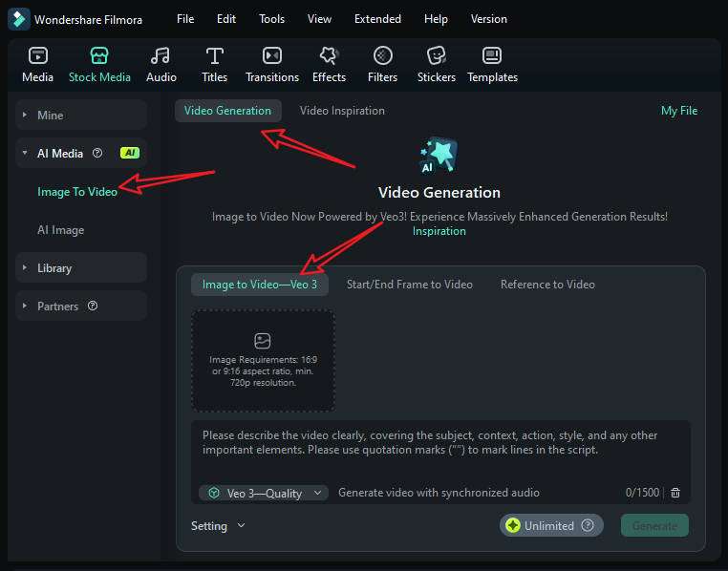Expand the Mine section
This screenshot has height=571, width=728.
coord(25,115)
